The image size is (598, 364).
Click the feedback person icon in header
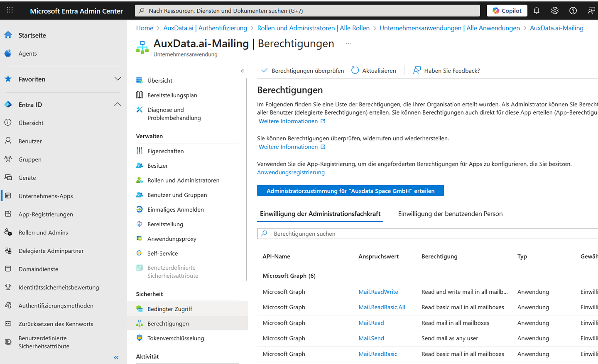[591, 11]
